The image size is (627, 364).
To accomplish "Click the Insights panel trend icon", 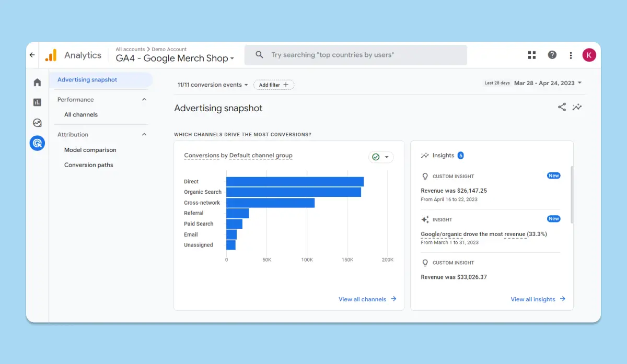I will pos(425,156).
